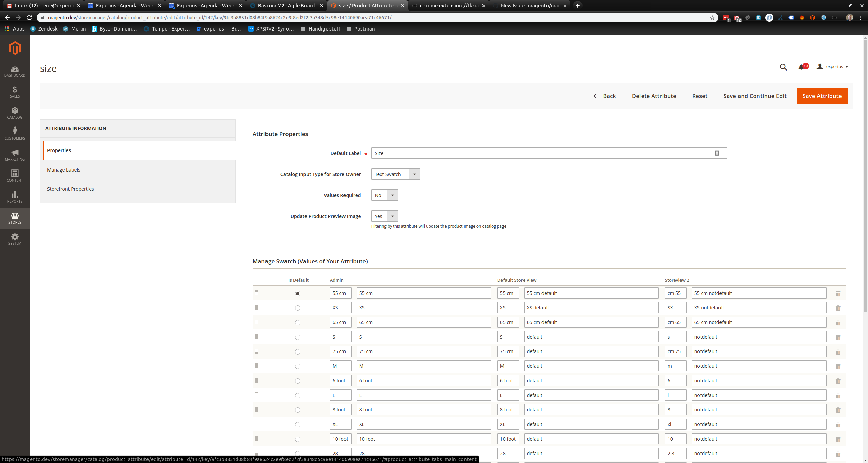This screenshot has width=868, height=463.
Task: Expand Values Required dropdown
Action: pos(384,195)
